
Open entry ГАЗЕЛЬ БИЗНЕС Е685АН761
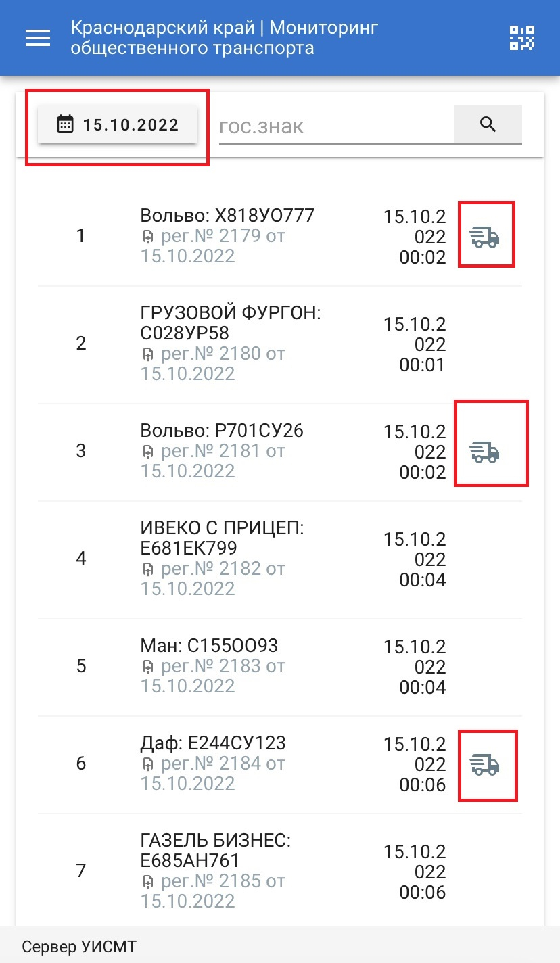pyautogui.click(x=215, y=851)
